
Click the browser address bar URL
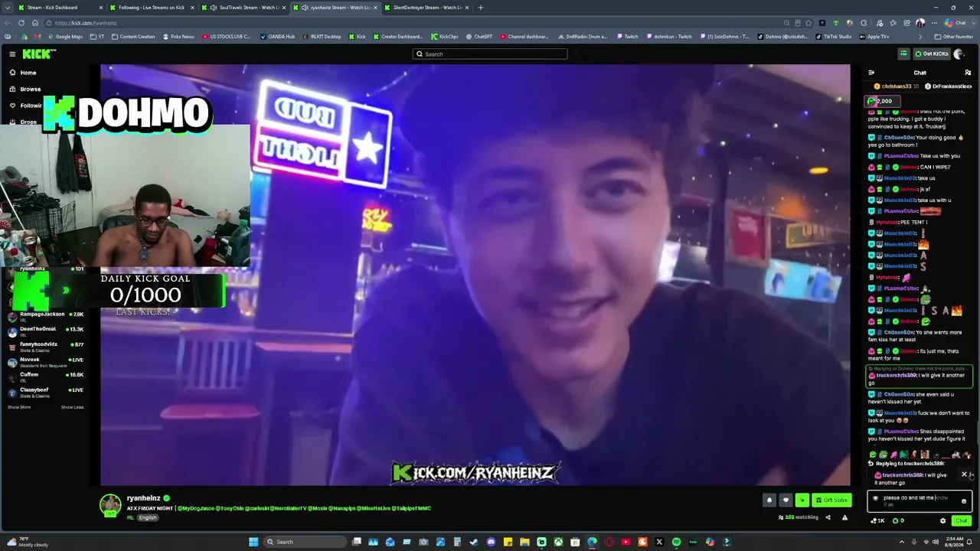click(86, 23)
